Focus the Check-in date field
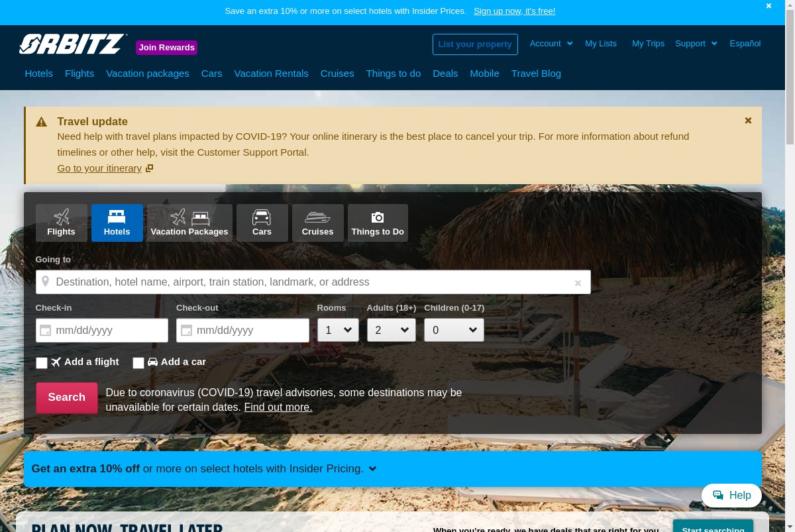This screenshot has height=532, width=795. point(102,331)
